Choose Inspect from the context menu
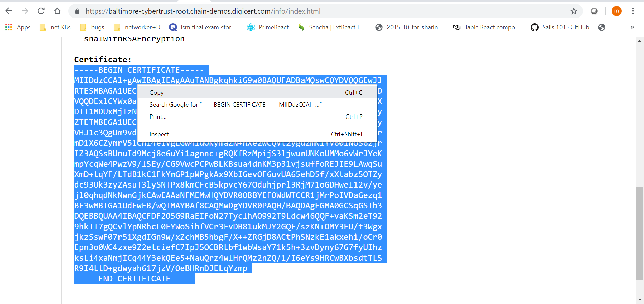Screen dimensions: 644x304 click(159, 134)
